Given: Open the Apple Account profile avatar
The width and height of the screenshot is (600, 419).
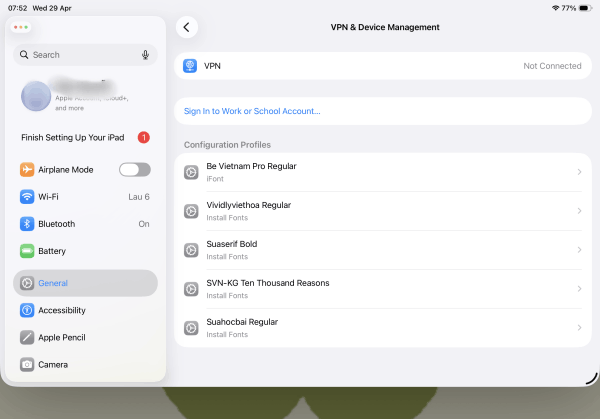Looking at the screenshot, I should [36, 96].
